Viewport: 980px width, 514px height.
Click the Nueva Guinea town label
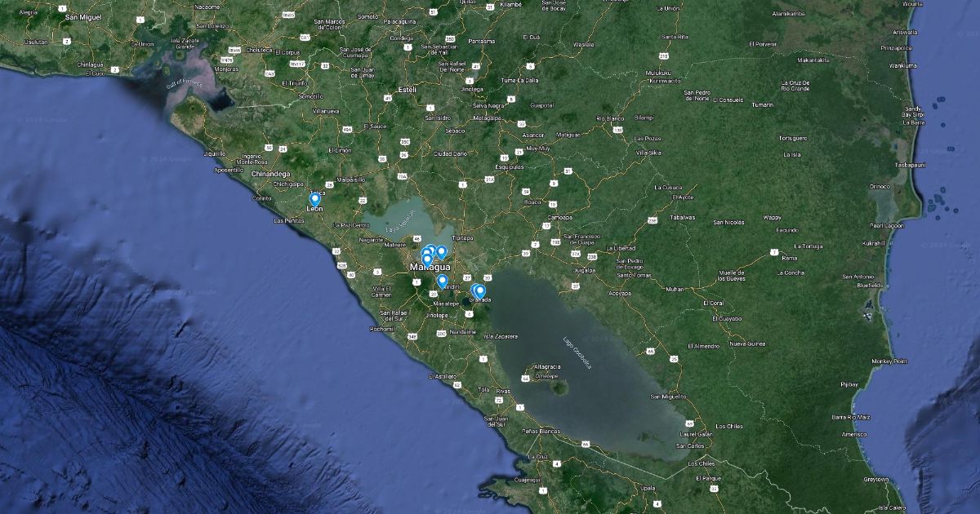(747, 343)
